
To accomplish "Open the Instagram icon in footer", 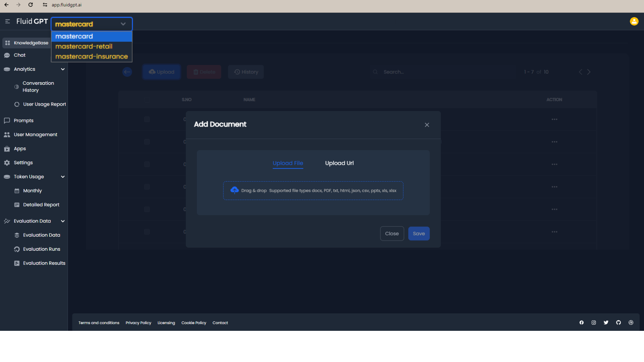I will 594,322.
